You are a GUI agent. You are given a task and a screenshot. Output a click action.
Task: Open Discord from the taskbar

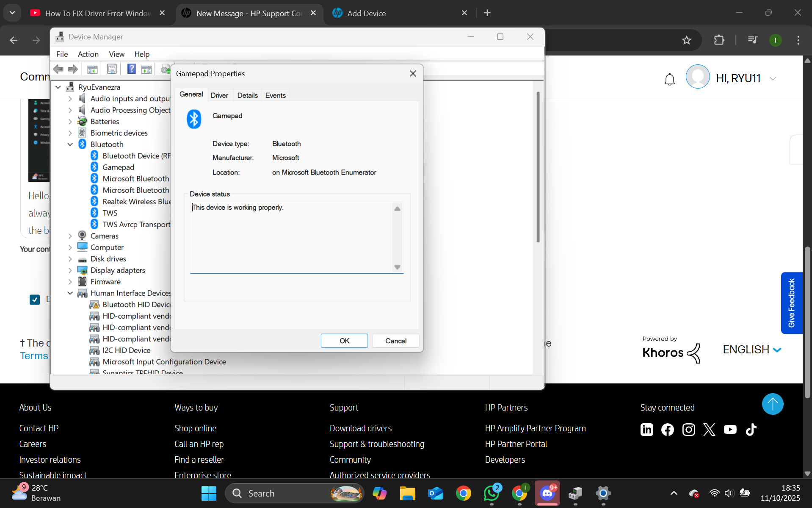tap(547, 493)
